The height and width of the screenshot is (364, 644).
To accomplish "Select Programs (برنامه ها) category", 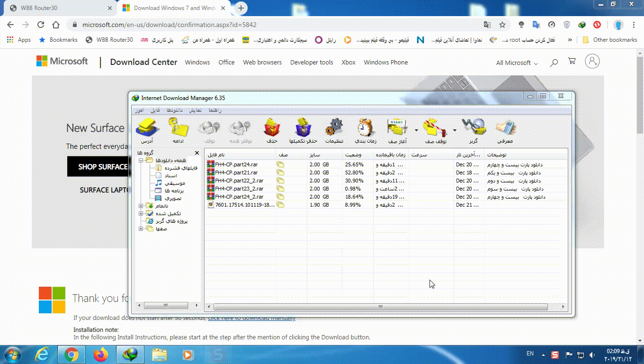I will (169, 191).
